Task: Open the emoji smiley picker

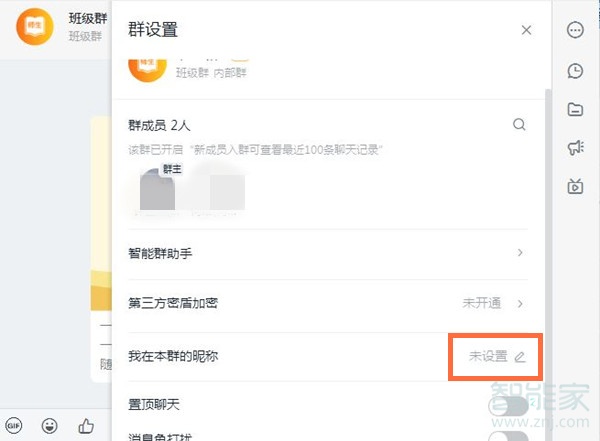Action: click(49, 426)
